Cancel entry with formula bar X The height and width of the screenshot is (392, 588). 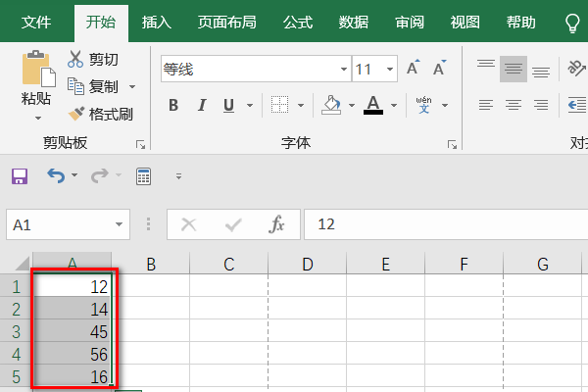point(188,224)
